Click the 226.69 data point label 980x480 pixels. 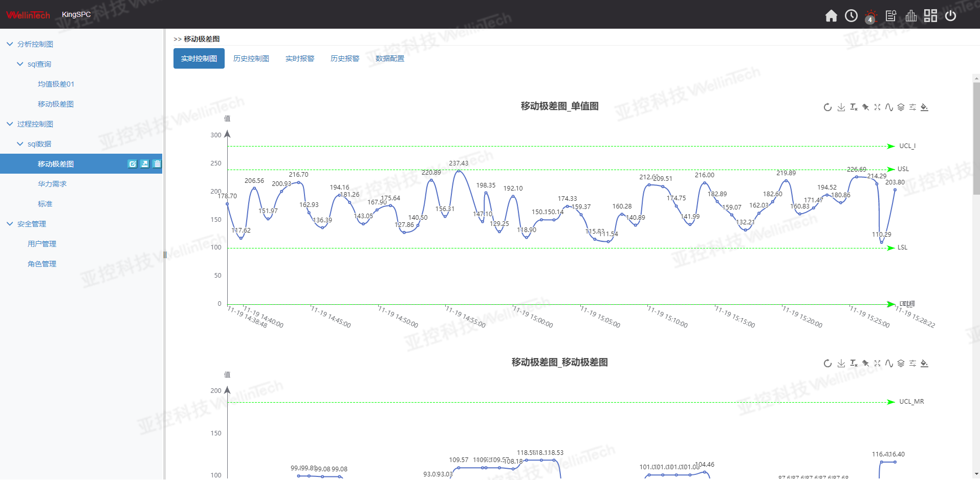pyautogui.click(x=856, y=170)
